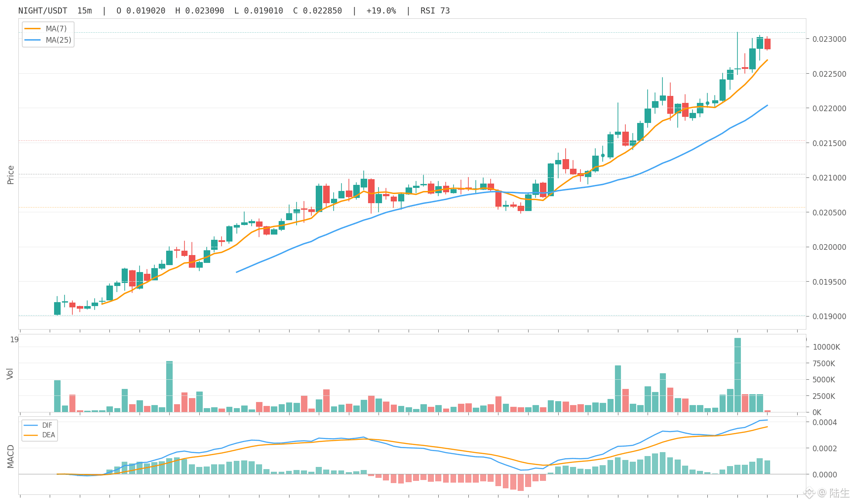Screen dimensions: 853x504
Task: Click the tallest volume bar
Action: (737, 375)
